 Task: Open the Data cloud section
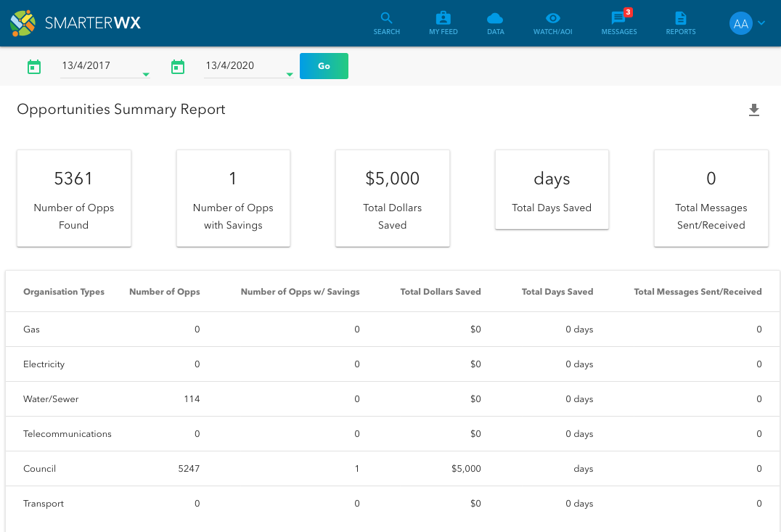496,22
